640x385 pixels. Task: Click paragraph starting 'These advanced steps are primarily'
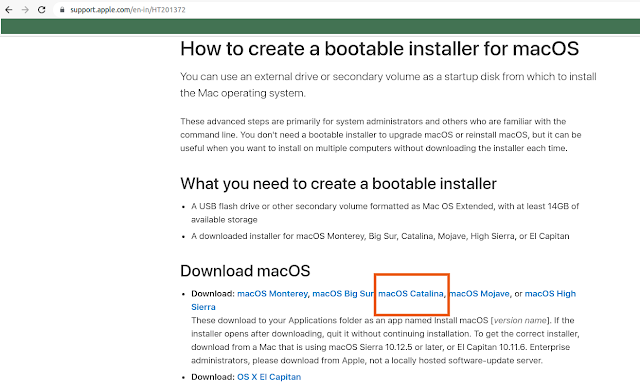pyautogui.click(x=380, y=135)
